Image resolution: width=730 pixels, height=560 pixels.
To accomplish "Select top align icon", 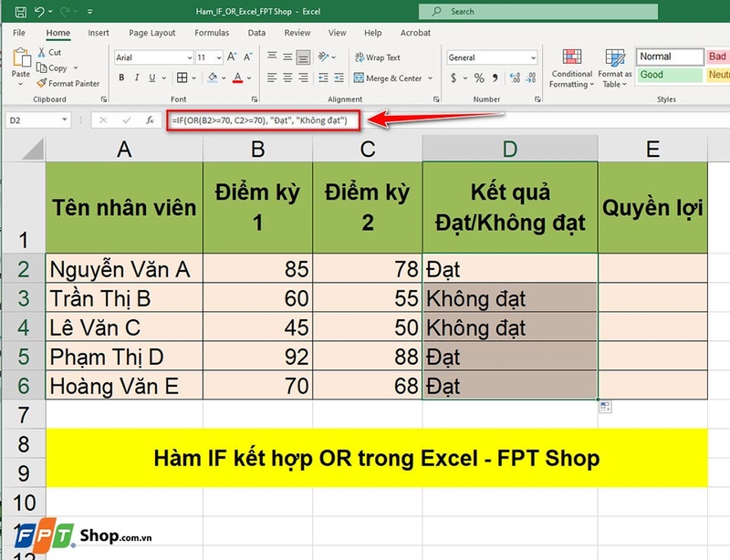I will pos(272,57).
